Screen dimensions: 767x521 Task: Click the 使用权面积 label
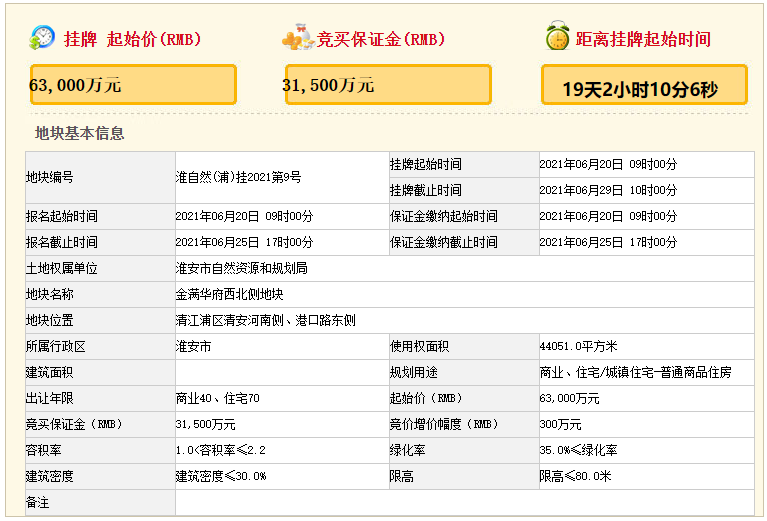click(419, 346)
